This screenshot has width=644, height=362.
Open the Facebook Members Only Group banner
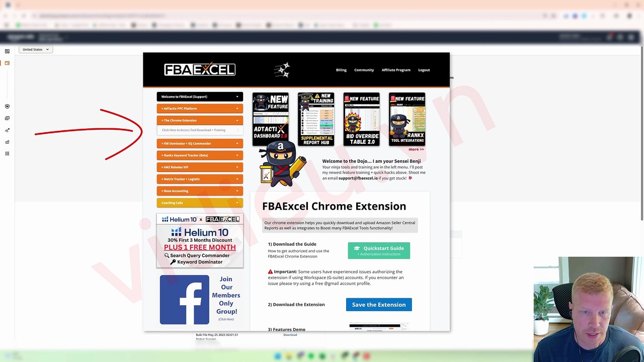[x=200, y=300]
